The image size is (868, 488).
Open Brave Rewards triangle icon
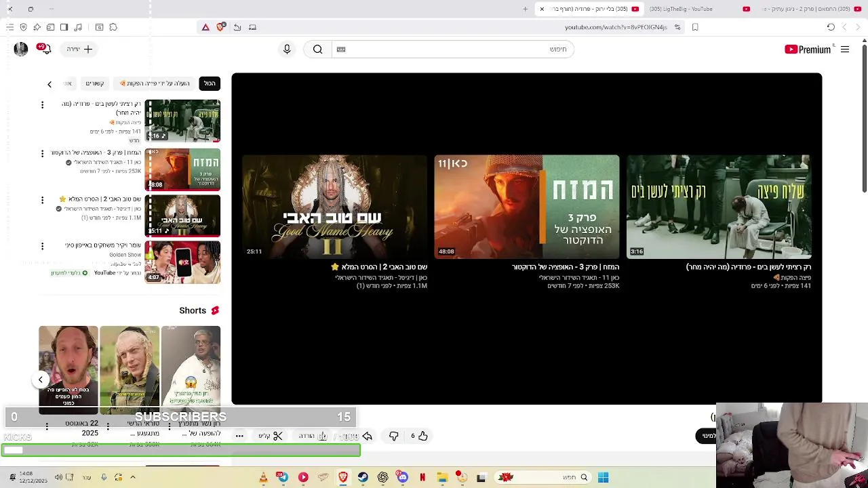pos(205,27)
